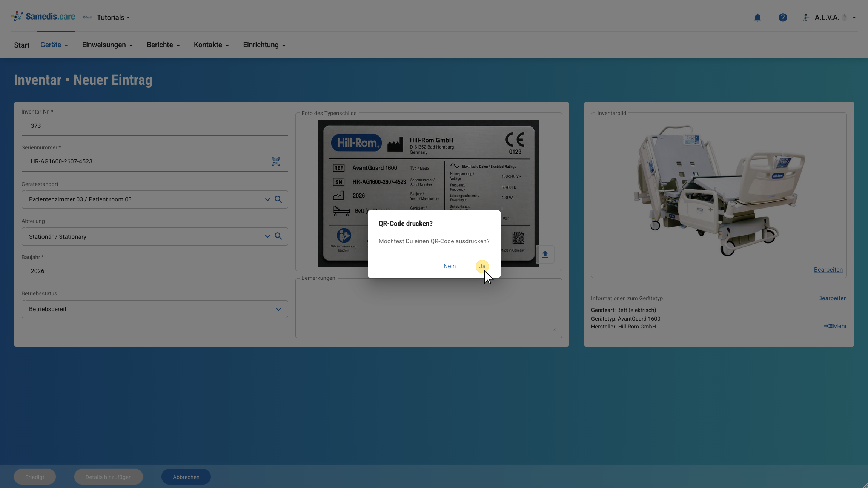This screenshot has height=488, width=868.
Task: Open the Tutorials dropdown
Action: (x=113, y=18)
